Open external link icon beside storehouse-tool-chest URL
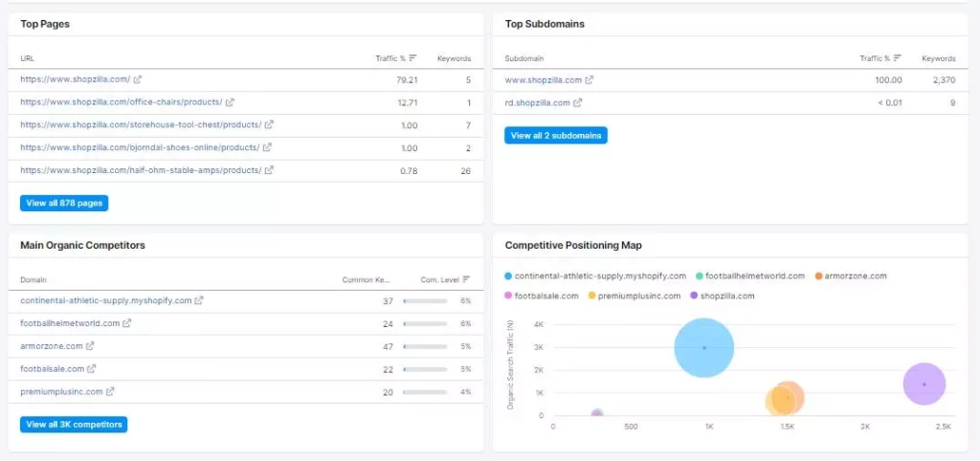This screenshot has width=980, height=461. [x=269, y=124]
